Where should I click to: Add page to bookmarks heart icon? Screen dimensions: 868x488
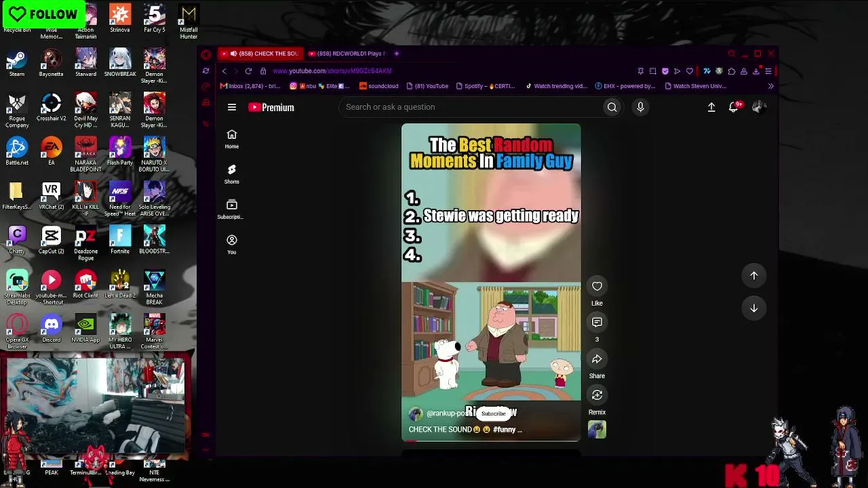tap(690, 71)
